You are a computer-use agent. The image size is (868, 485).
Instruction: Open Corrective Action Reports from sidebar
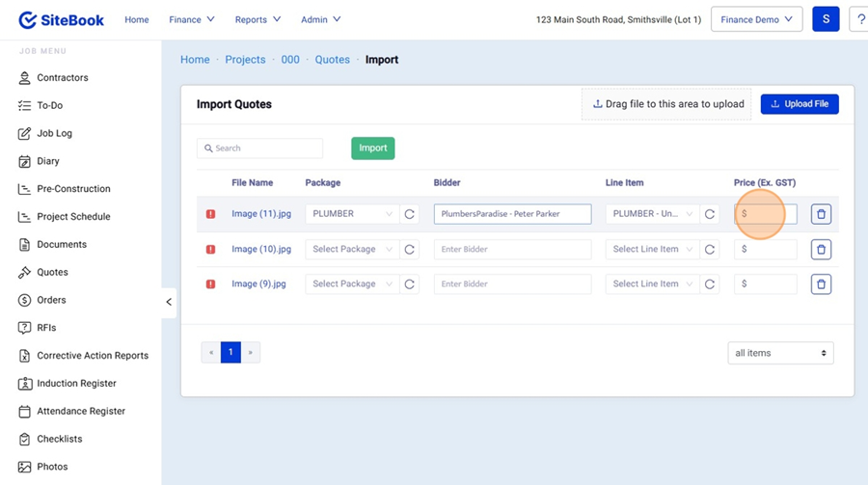click(x=92, y=356)
